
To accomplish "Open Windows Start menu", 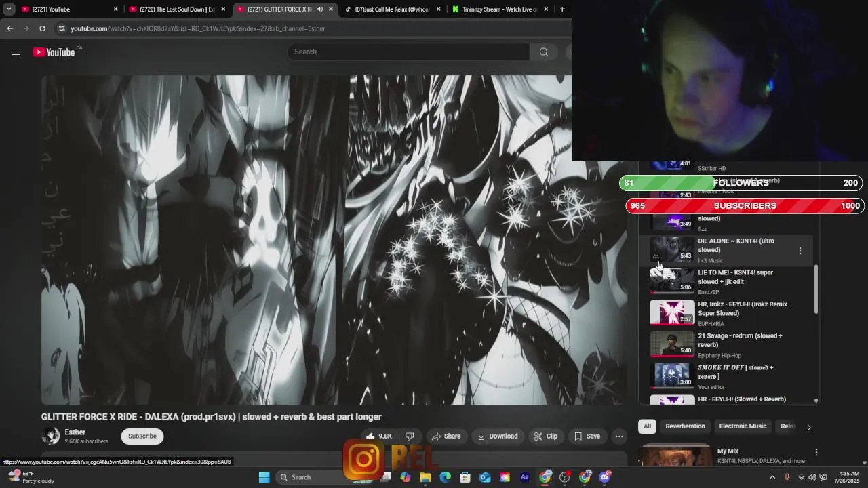I will coord(264,477).
